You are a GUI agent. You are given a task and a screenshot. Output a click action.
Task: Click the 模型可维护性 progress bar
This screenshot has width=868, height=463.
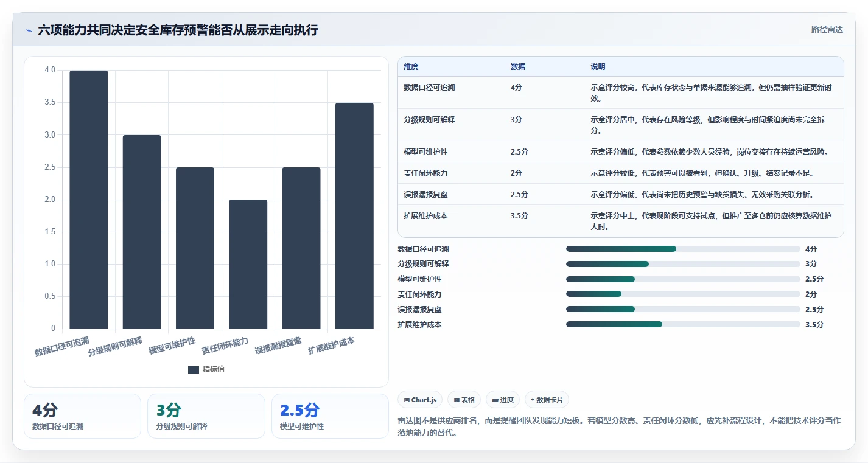tap(683, 279)
